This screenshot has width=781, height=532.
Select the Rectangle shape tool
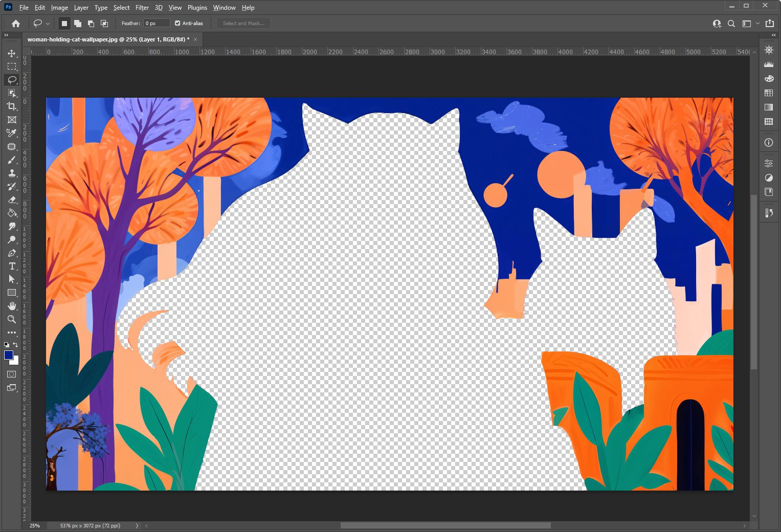point(12,293)
